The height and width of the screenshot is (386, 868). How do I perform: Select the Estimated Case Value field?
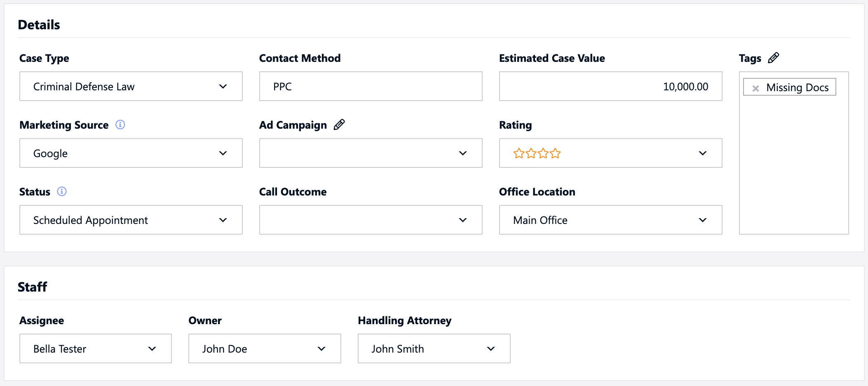pos(610,86)
